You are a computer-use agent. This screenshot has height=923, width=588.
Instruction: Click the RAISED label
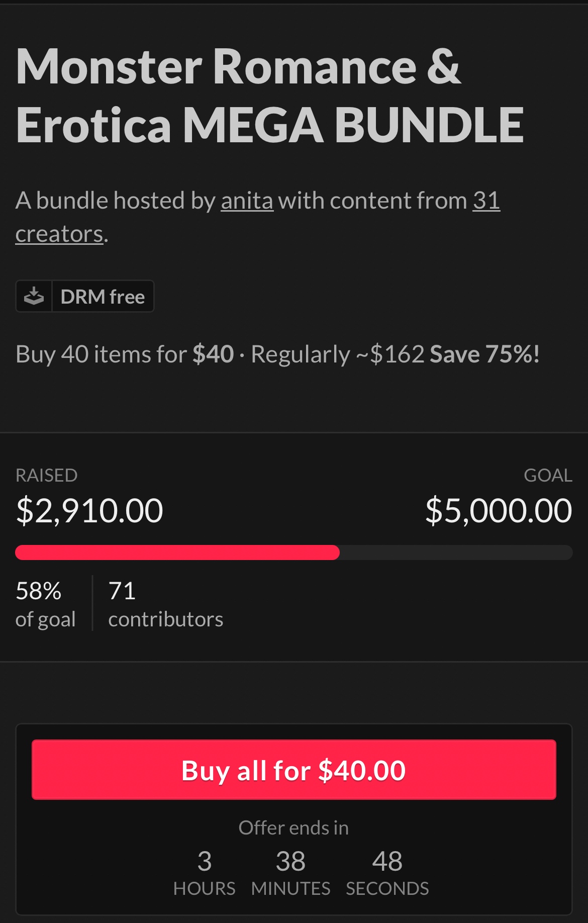pyautogui.click(x=46, y=475)
